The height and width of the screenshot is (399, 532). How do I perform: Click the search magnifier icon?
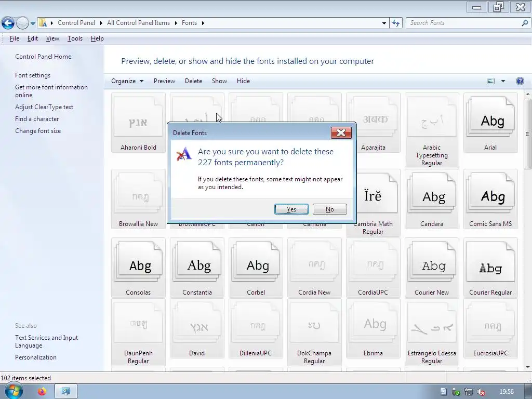[525, 23]
